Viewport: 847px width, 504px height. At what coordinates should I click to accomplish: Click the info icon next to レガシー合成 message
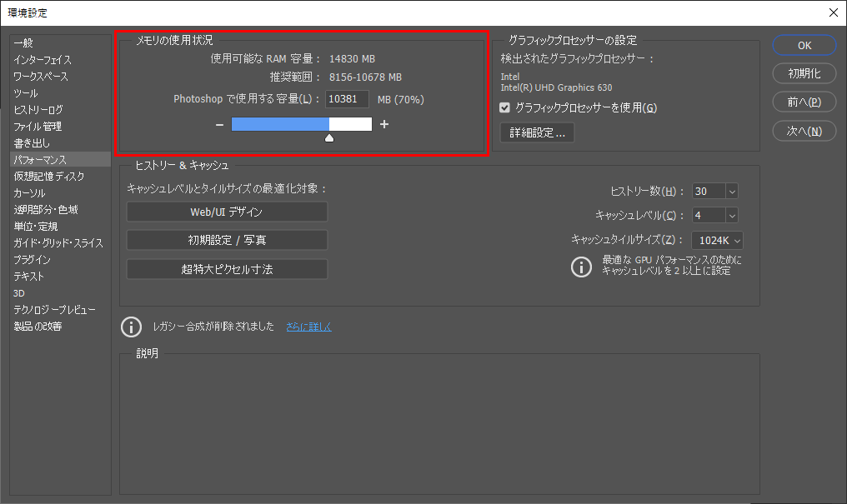pyautogui.click(x=129, y=327)
